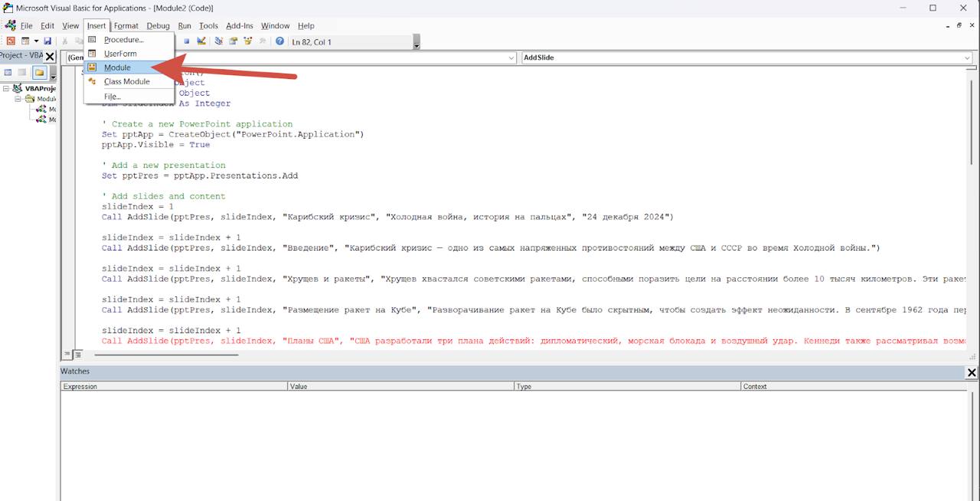Close the Project - VBA panel

pos(50,57)
